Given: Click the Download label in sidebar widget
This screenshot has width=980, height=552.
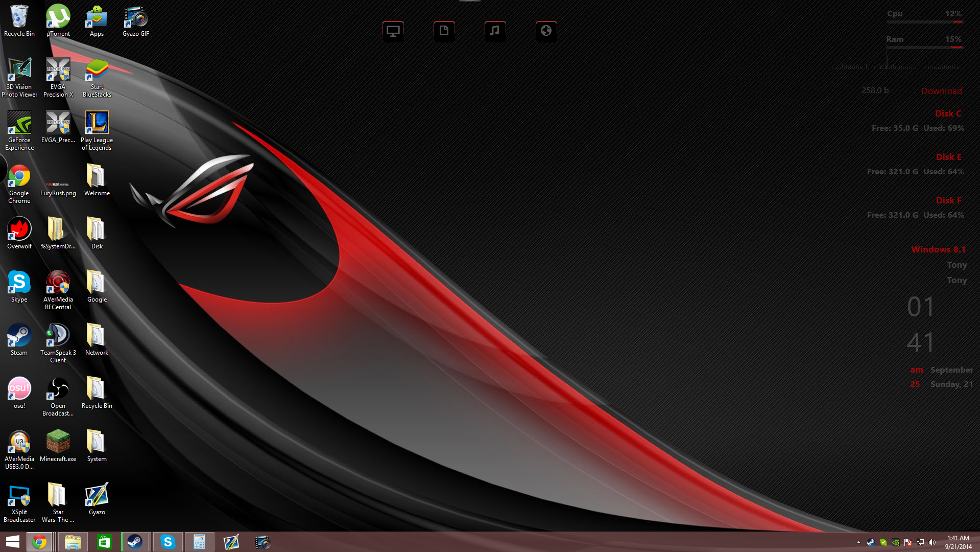Looking at the screenshot, I should [941, 91].
